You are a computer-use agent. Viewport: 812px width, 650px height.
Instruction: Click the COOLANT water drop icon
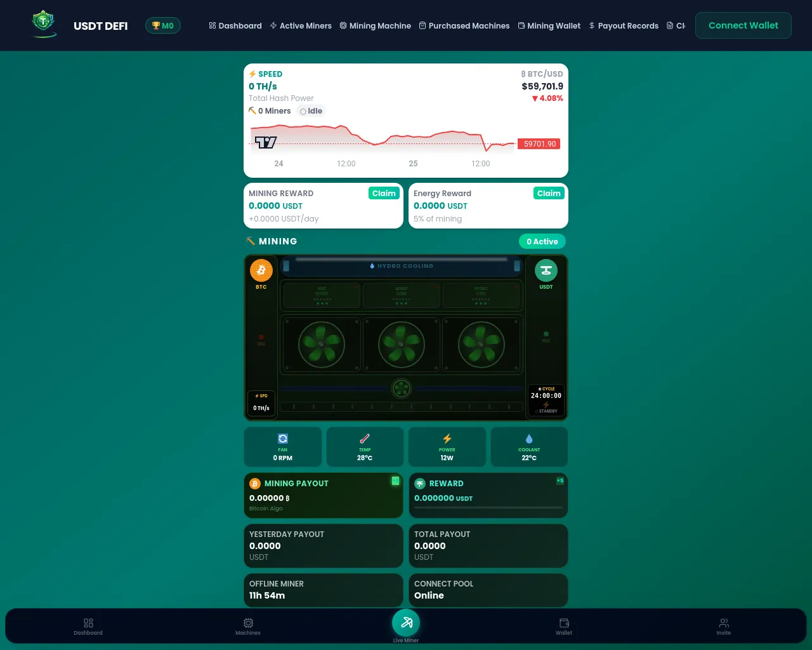(x=529, y=439)
